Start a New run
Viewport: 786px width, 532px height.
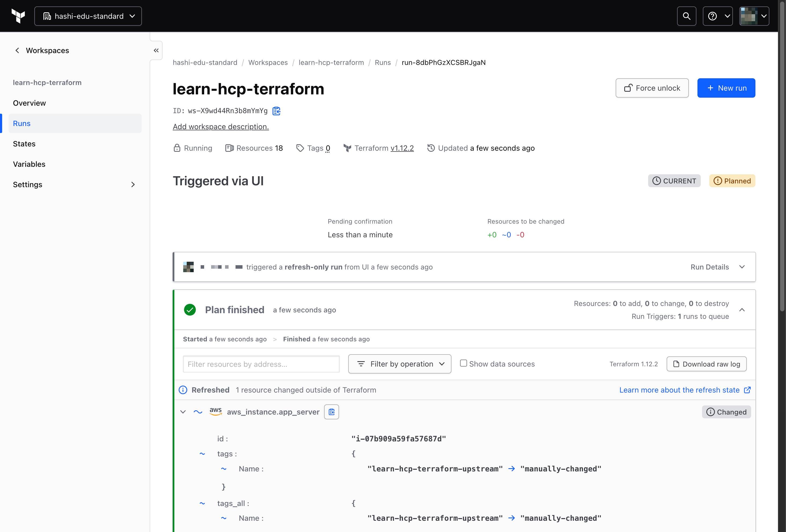tap(726, 88)
